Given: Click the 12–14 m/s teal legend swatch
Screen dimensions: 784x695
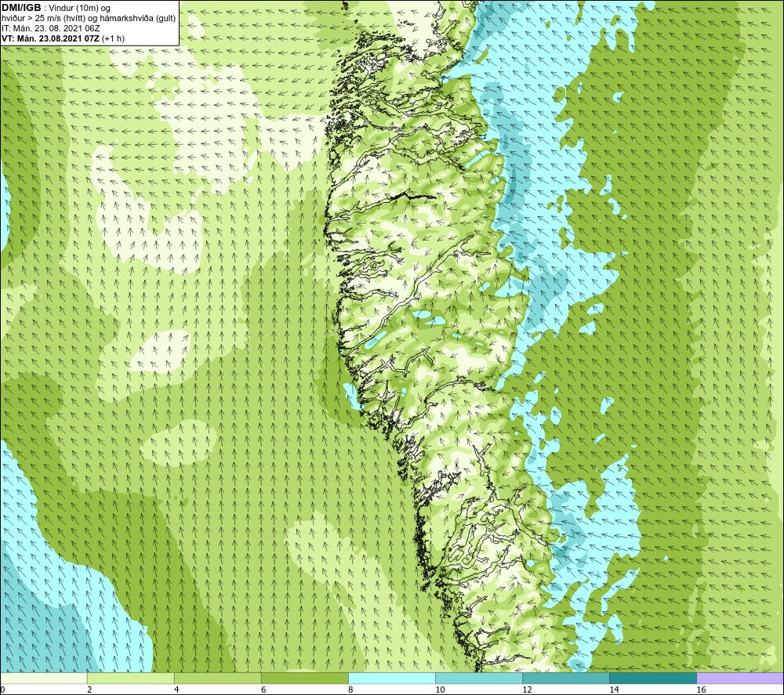Looking at the screenshot, I should pos(566,679).
